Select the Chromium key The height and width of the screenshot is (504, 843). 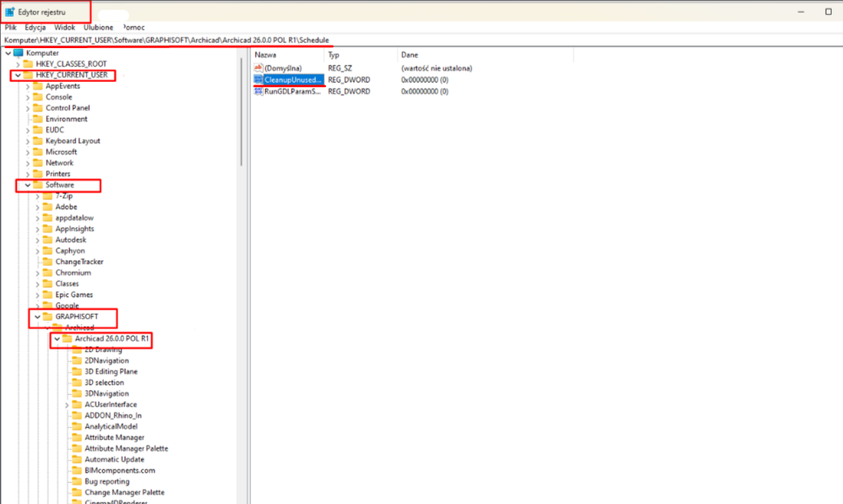[73, 273]
